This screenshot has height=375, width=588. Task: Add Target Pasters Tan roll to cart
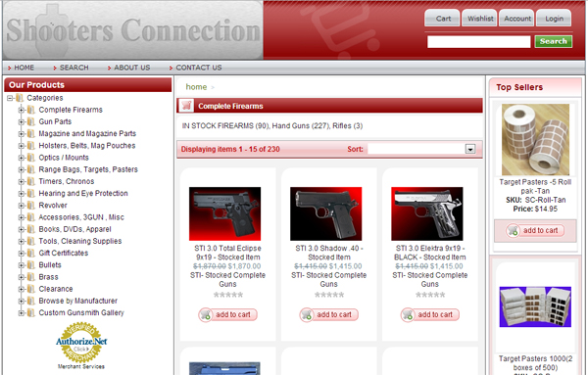pyautogui.click(x=535, y=230)
